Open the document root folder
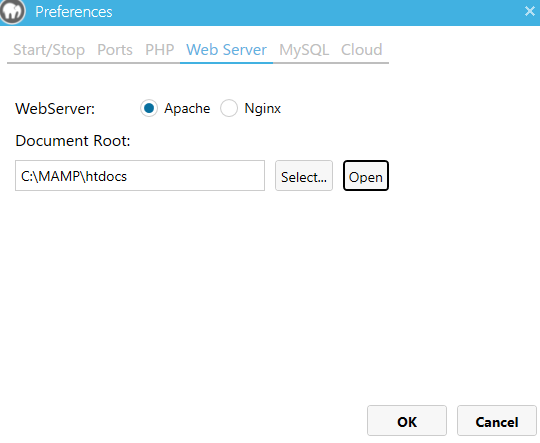This screenshot has height=443, width=540. point(366,175)
